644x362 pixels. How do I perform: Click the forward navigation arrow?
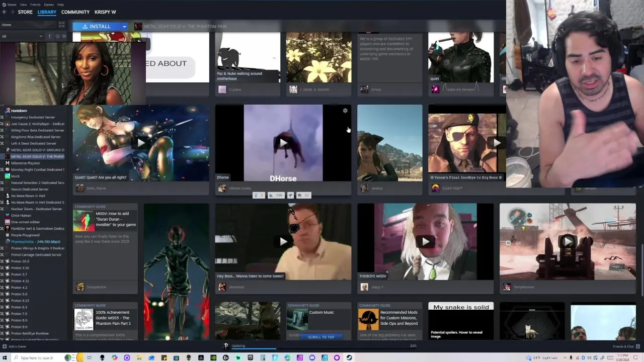[12, 12]
